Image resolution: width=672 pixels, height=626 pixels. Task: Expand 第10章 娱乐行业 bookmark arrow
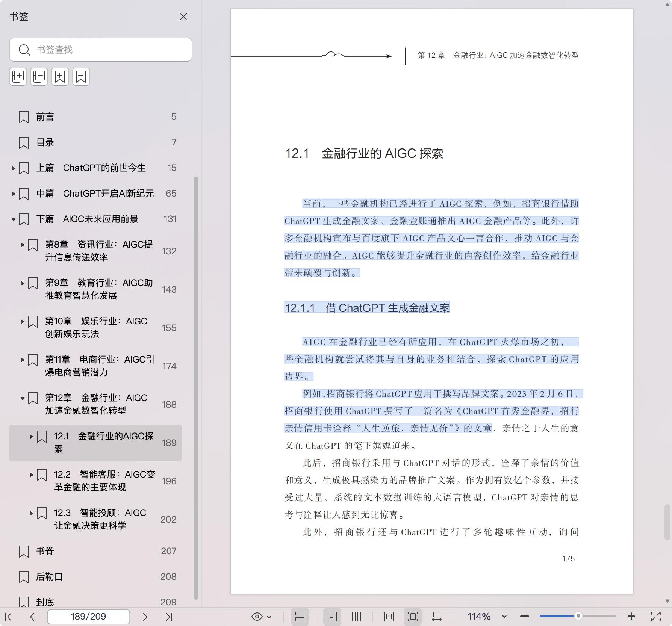(23, 322)
